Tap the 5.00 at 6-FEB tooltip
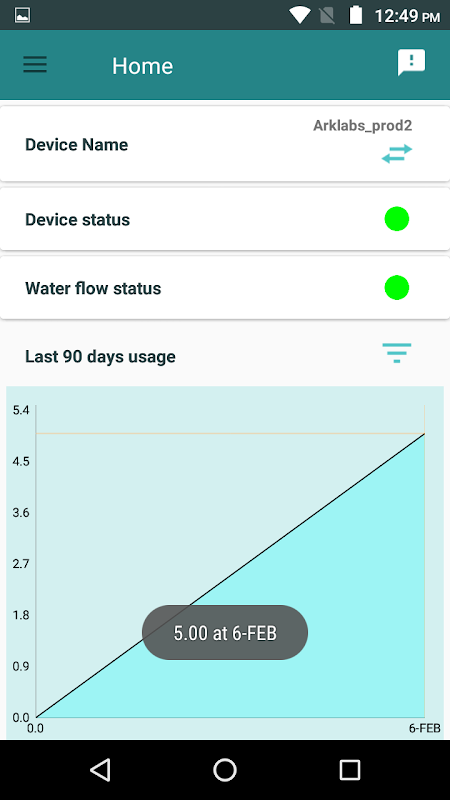The height and width of the screenshot is (800, 450). [x=225, y=633]
